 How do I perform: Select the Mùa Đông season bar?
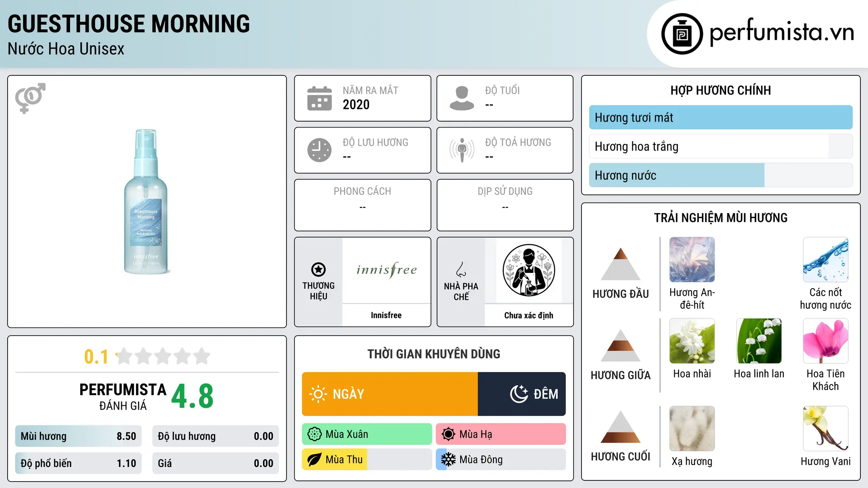coord(501,460)
